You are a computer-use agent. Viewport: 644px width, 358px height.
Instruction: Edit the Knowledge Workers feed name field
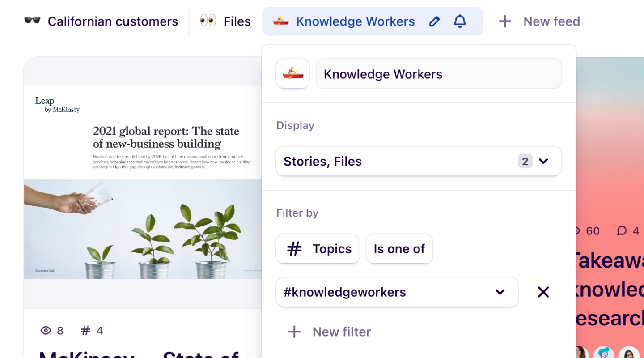(439, 74)
